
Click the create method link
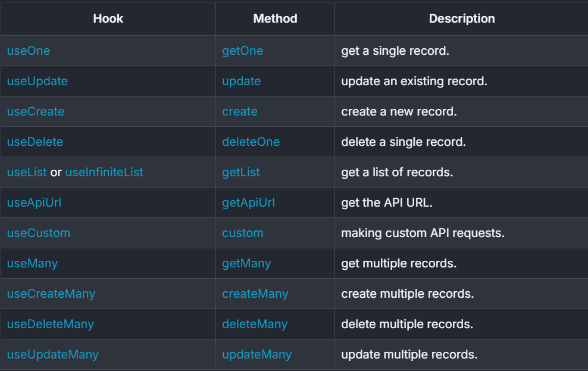click(x=240, y=111)
